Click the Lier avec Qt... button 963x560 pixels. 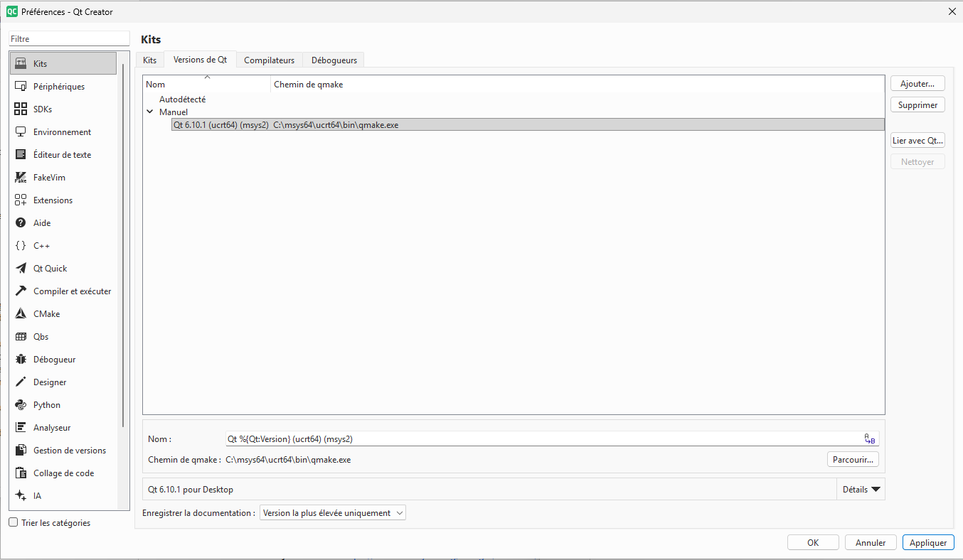click(917, 141)
